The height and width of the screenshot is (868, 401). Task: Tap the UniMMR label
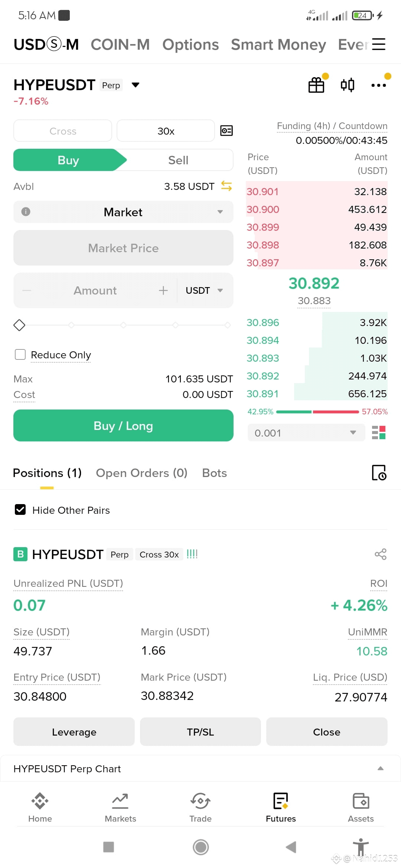click(x=368, y=632)
